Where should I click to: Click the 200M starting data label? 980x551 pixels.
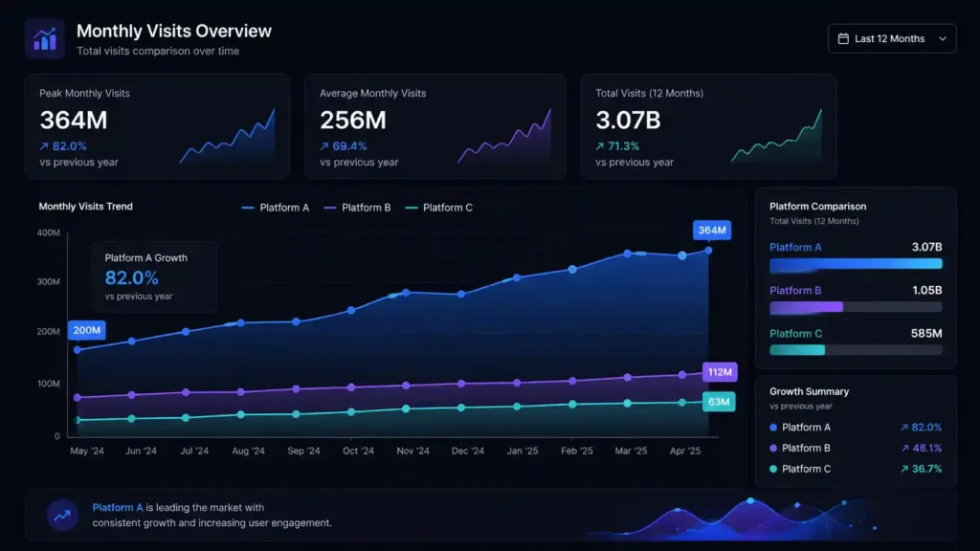(x=87, y=330)
